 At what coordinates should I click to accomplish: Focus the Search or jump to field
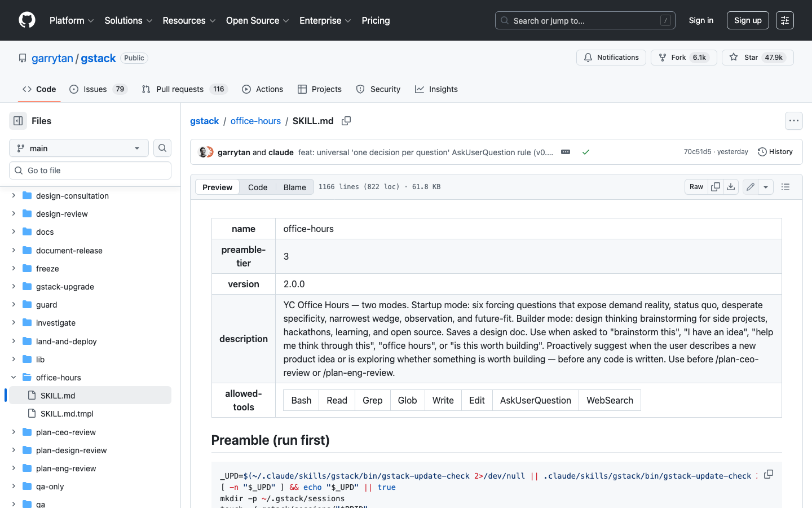[x=585, y=20]
